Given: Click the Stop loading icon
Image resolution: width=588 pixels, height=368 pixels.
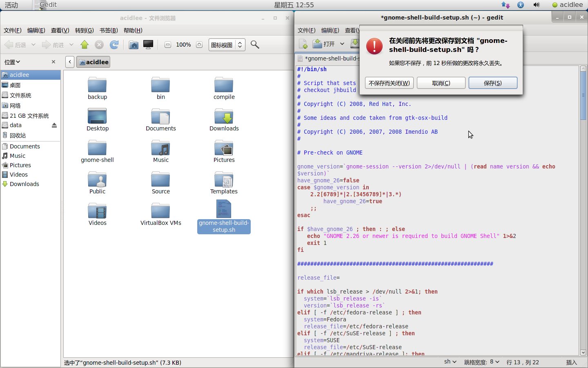Looking at the screenshot, I should [x=99, y=45].
